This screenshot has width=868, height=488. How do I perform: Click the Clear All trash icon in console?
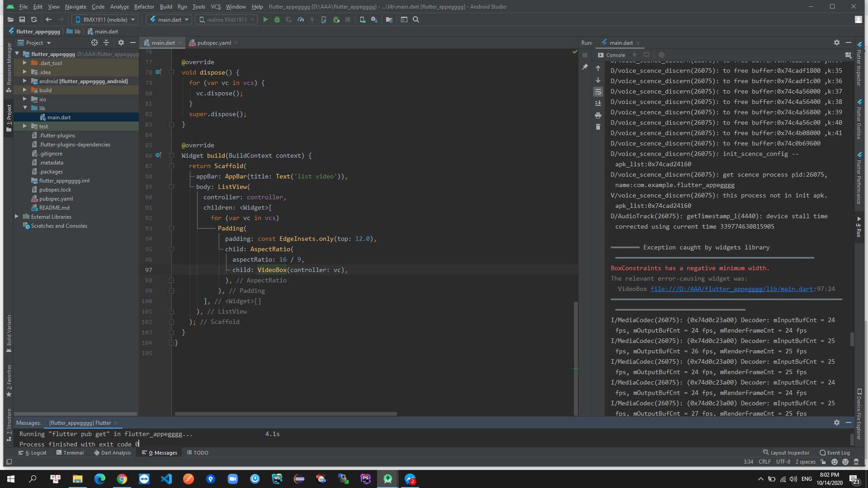[x=598, y=127]
